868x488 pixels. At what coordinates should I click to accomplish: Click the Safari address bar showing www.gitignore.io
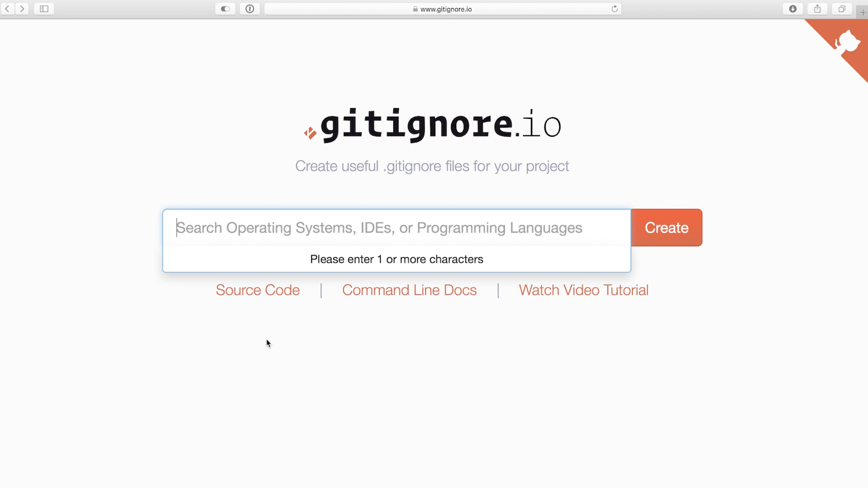(x=442, y=9)
